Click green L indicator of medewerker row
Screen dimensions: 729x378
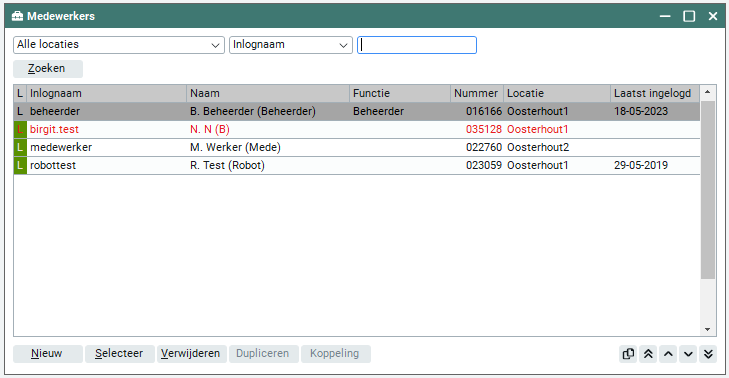point(20,147)
